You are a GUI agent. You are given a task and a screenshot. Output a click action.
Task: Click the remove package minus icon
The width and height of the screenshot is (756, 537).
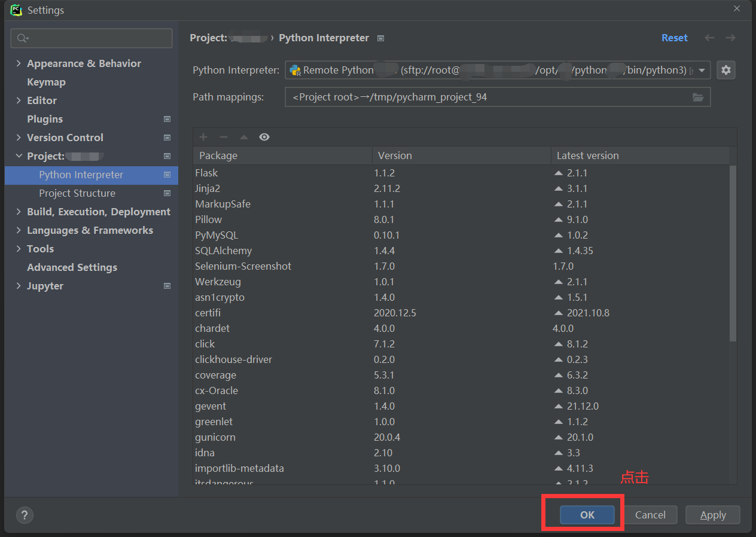coord(224,137)
